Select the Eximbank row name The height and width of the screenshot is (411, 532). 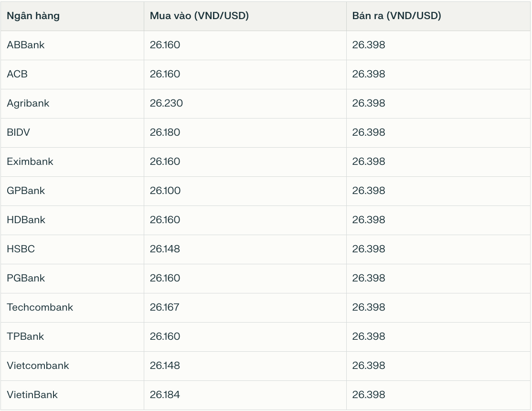click(x=30, y=162)
